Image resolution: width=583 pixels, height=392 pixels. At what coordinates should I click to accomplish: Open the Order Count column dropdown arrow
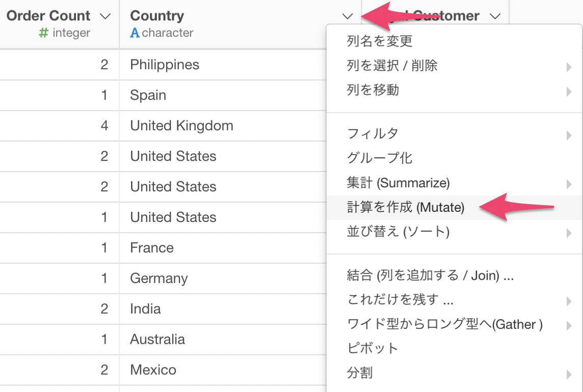point(105,16)
